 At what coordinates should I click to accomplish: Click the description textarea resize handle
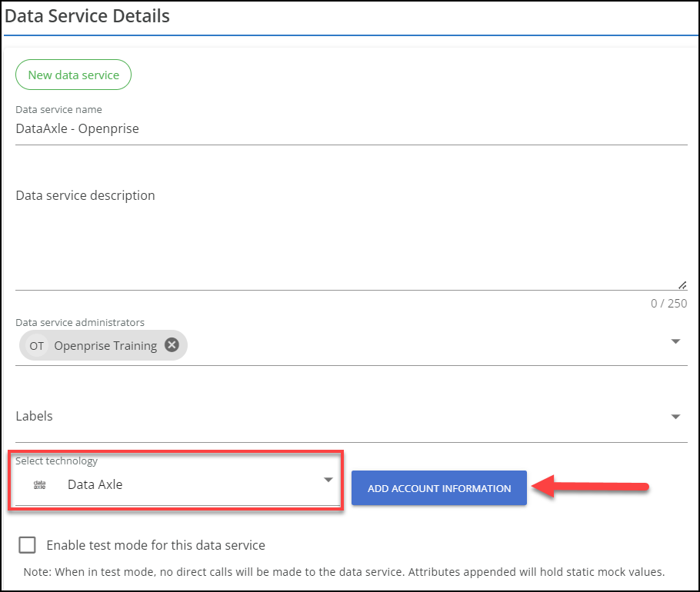click(x=682, y=285)
